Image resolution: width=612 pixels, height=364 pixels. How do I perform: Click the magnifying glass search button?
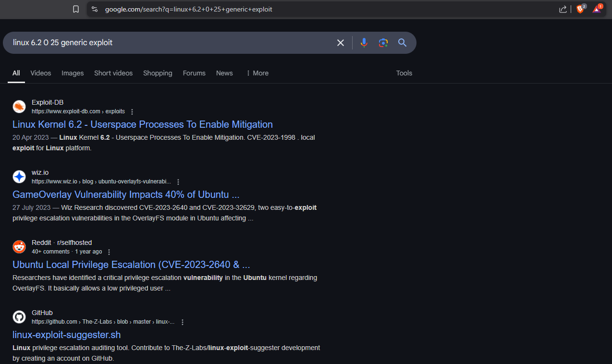pyautogui.click(x=403, y=43)
